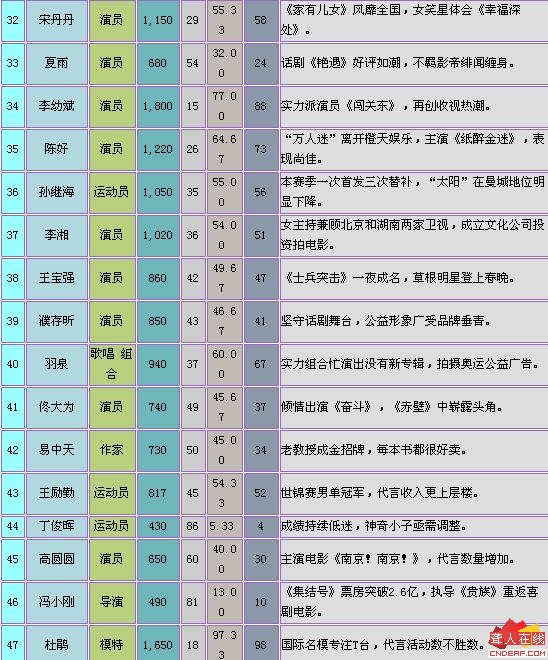Click value 73 in 陈好 row
Screen dimensions: 548x660
[x=261, y=149]
